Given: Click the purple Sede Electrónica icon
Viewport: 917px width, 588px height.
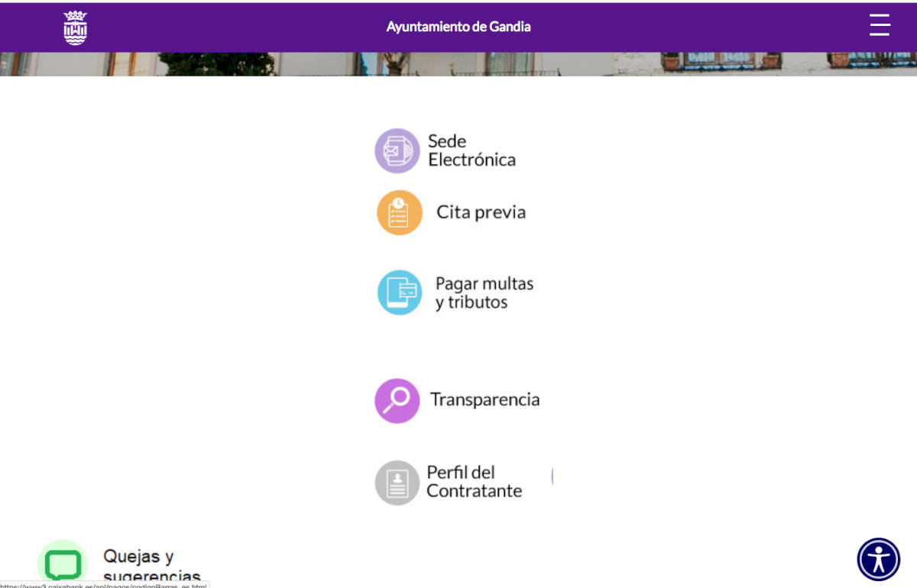Looking at the screenshot, I should (397, 151).
